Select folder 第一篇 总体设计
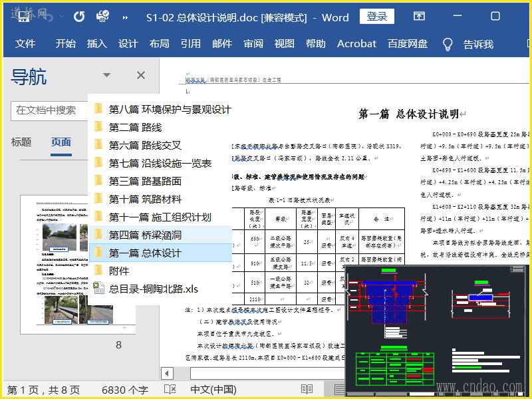The height and width of the screenshot is (399, 532). click(x=160, y=253)
